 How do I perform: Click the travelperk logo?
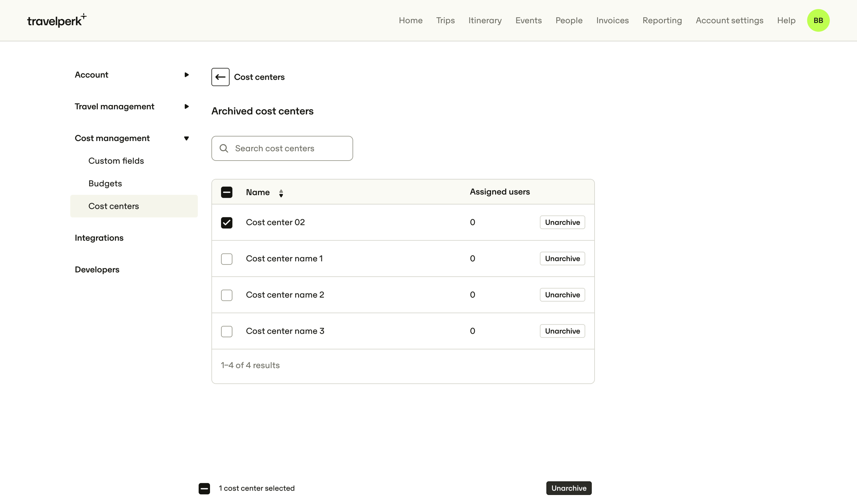tap(57, 20)
